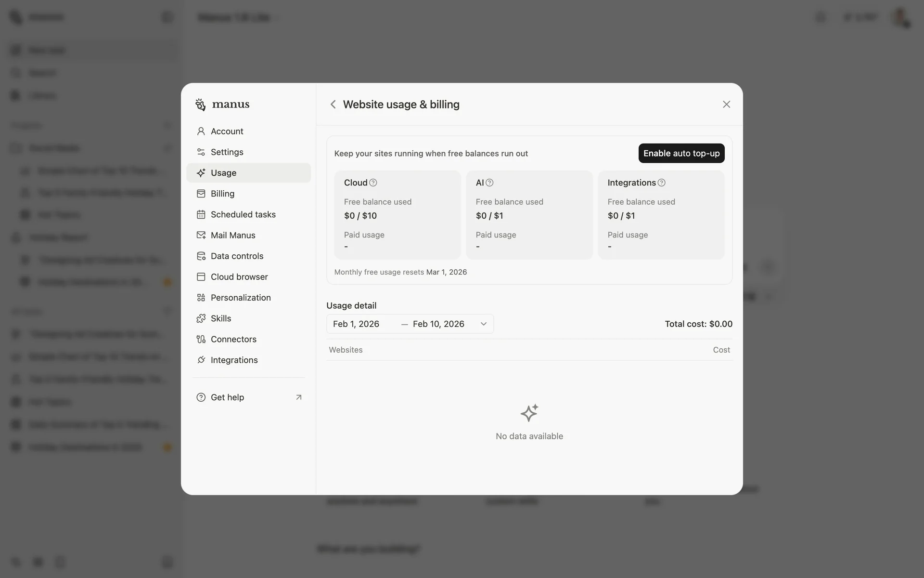
Task: Close the settings dialog with X
Action: 726,105
